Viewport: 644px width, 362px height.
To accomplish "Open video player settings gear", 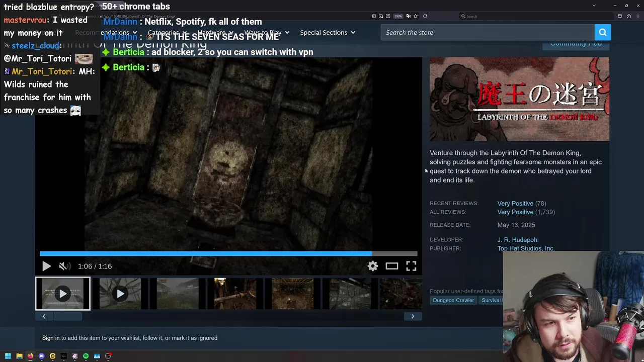I will click(373, 266).
